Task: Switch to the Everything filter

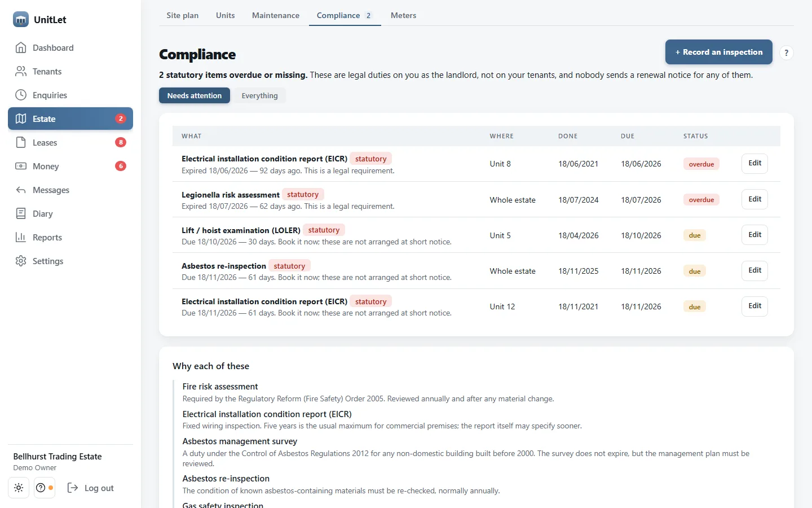Action: point(260,95)
